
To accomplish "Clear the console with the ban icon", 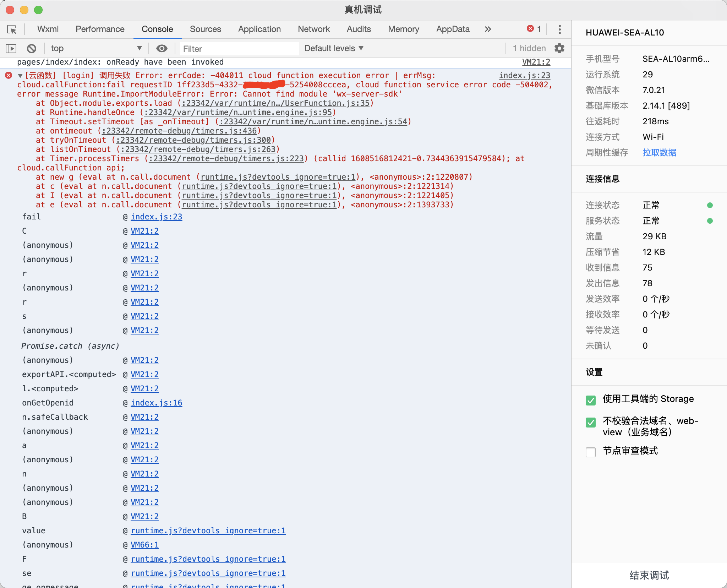I will [x=32, y=48].
